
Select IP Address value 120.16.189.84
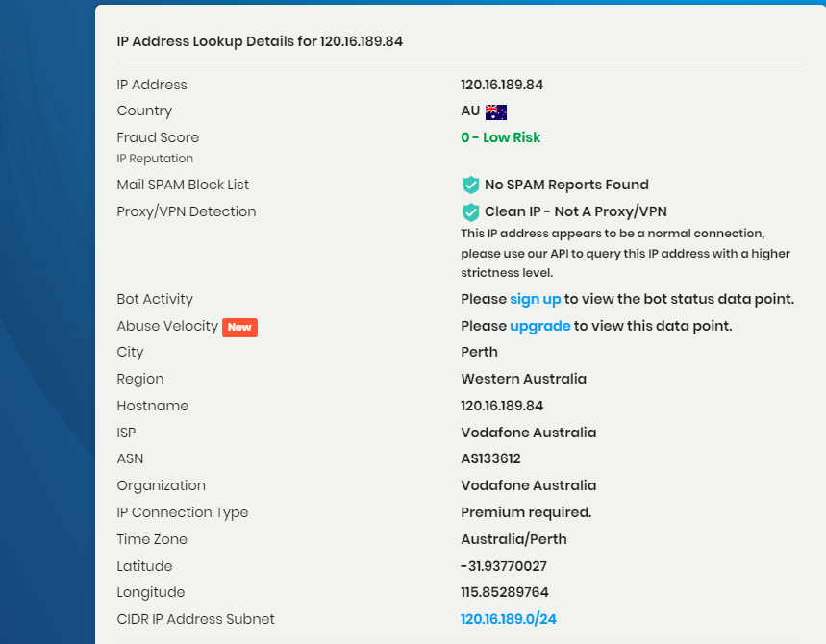502,85
